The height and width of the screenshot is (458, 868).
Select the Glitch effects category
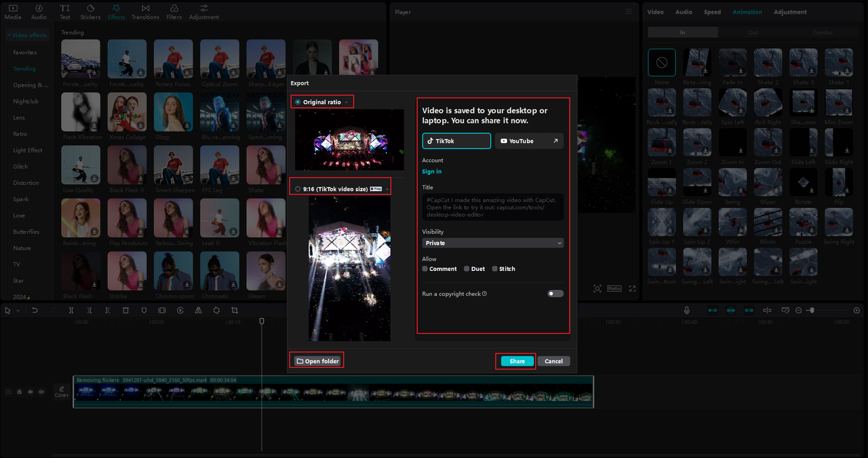pos(20,167)
